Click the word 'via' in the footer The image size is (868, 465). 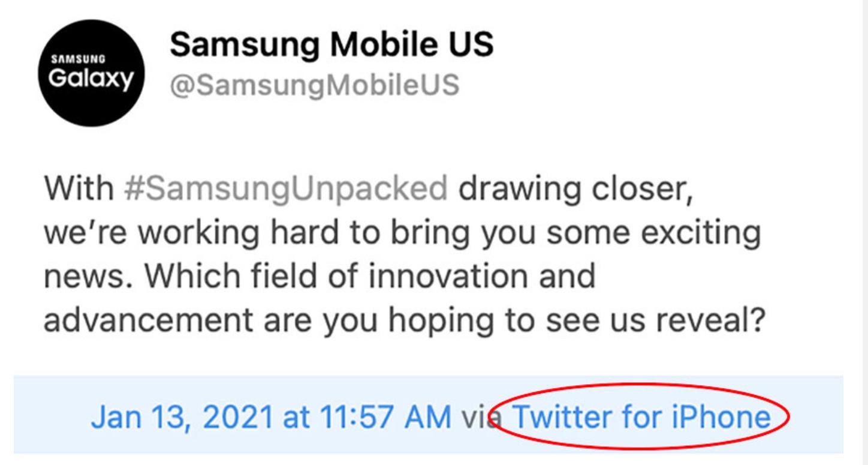point(484,416)
